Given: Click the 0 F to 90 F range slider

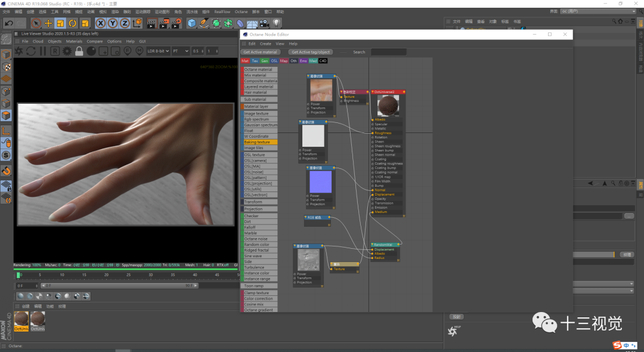Looking at the screenshot, I should 119,285.
